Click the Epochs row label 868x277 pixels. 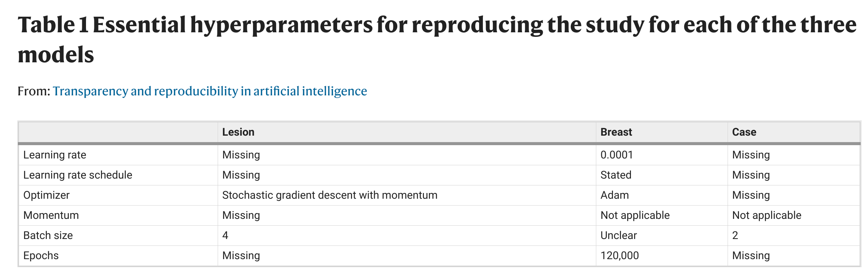(41, 256)
